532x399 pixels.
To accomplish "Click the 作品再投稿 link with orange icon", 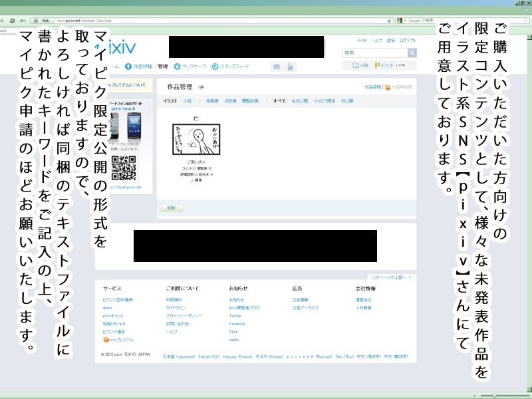I will [398, 87].
